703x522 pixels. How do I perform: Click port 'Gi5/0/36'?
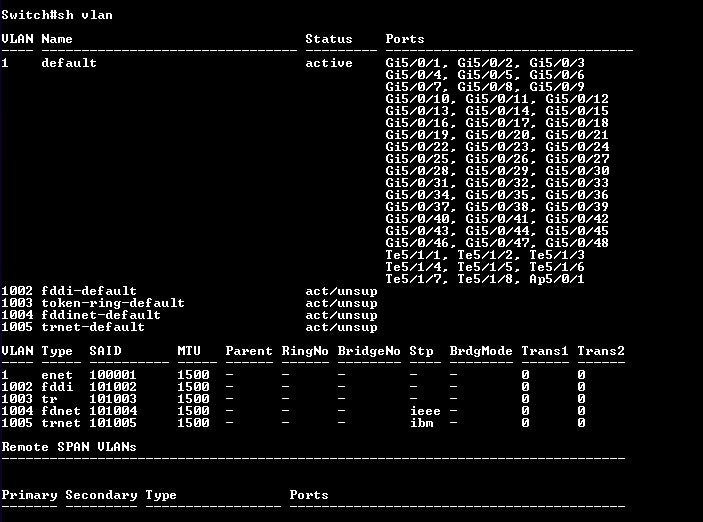[577, 195]
